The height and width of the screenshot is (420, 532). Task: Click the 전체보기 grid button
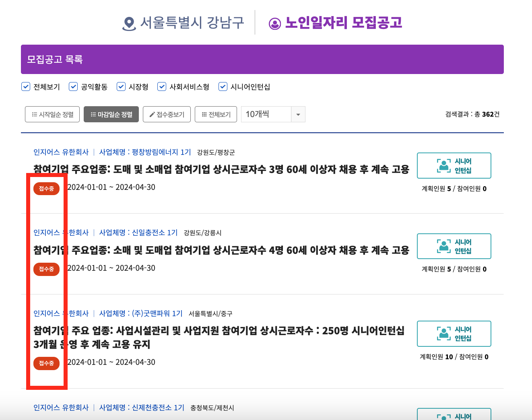[216, 114]
